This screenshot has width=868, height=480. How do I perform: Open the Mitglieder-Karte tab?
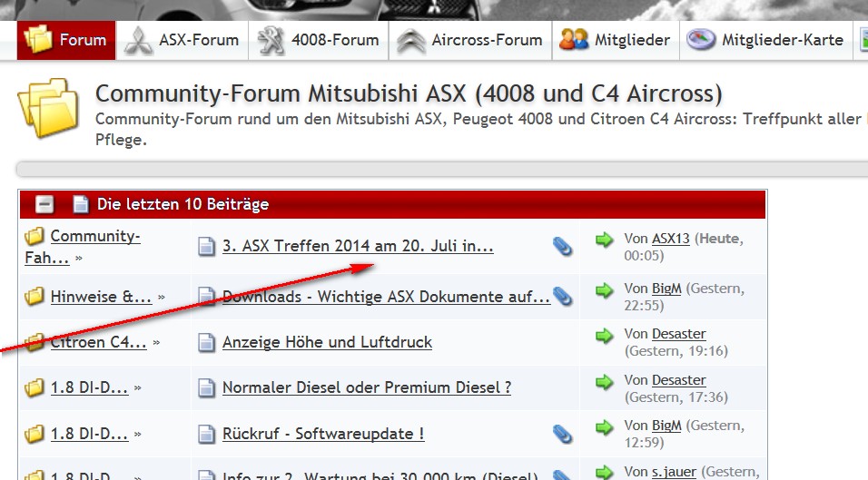click(x=765, y=40)
